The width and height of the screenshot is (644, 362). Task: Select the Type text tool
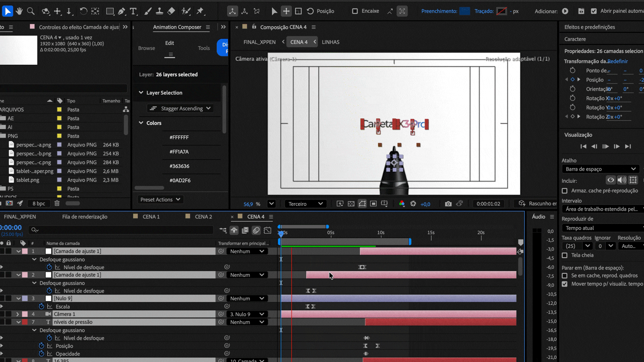(x=133, y=11)
